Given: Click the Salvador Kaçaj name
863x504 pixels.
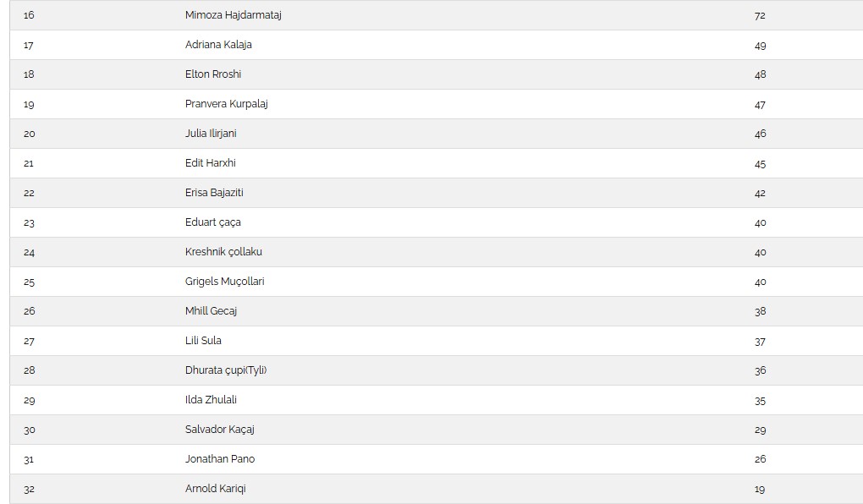Looking at the screenshot, I should pos(220,430).
